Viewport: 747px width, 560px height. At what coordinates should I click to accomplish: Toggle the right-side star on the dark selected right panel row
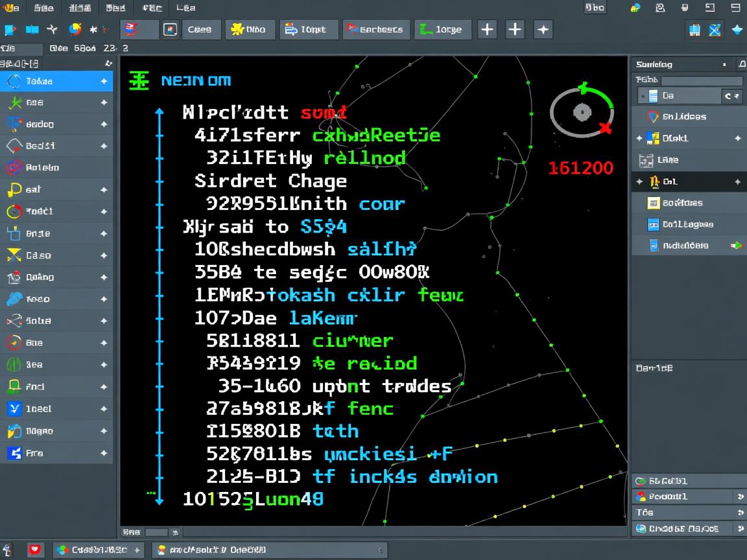pyautogui.click(x=737, y=181)
